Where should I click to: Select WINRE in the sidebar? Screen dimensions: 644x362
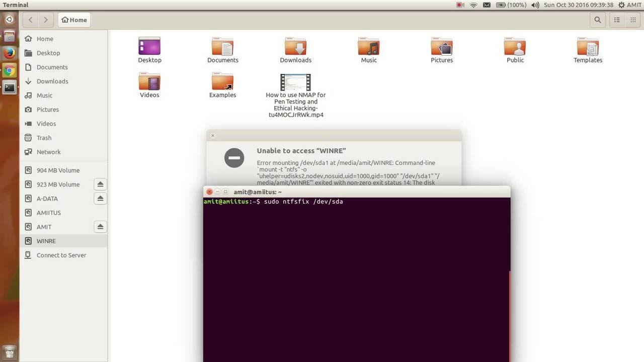[x=46, y=241]
